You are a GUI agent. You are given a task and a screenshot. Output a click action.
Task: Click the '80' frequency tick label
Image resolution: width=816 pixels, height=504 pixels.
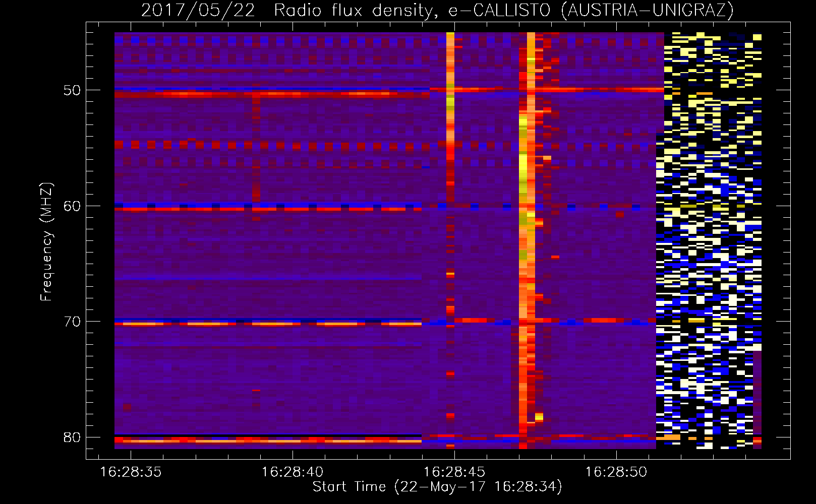click(x=72, y=437)
